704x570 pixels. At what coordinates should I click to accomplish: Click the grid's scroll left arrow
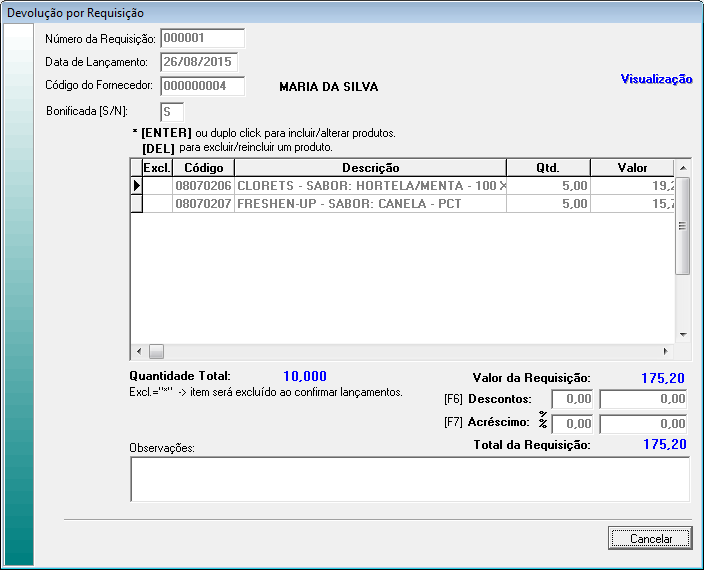pos(138,352)
